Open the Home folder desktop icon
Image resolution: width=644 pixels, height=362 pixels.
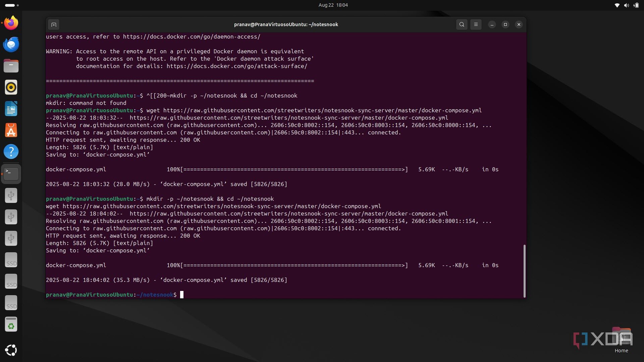tap(621, 340)
